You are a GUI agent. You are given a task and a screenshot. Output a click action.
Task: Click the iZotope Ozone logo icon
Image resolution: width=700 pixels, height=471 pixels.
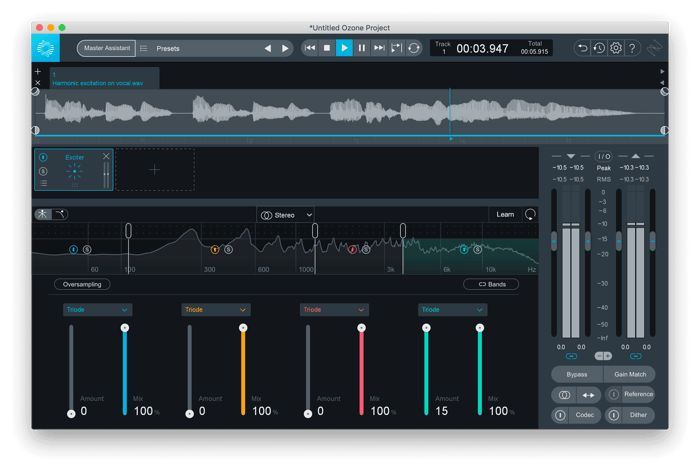point(46,48)
